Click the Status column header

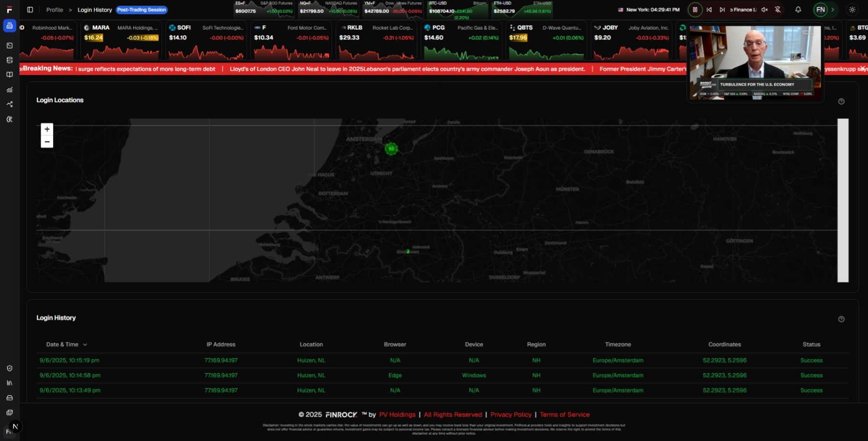(x=811, y=345)
